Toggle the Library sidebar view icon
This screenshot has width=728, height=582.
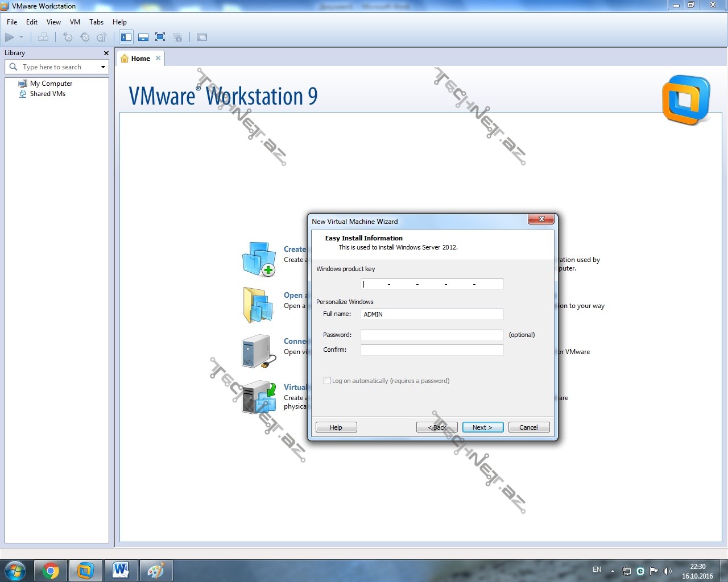tap(126, 38)
